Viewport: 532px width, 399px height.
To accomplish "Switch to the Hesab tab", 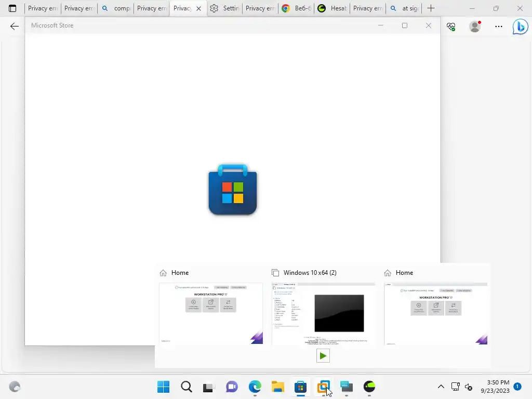I will coord(332,8).
